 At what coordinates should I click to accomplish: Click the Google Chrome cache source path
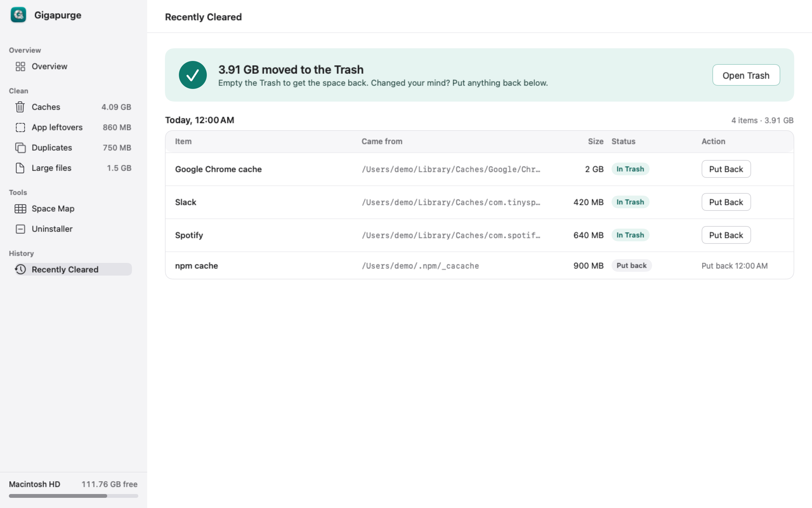[x=451, y=169]
